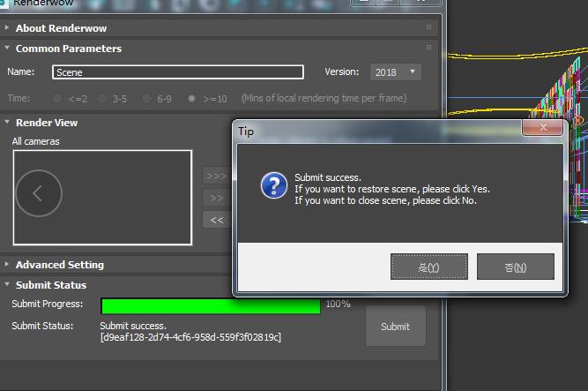
Task: Click the Yes (Y) button in Tip dialog
Action: click(429, 267)
